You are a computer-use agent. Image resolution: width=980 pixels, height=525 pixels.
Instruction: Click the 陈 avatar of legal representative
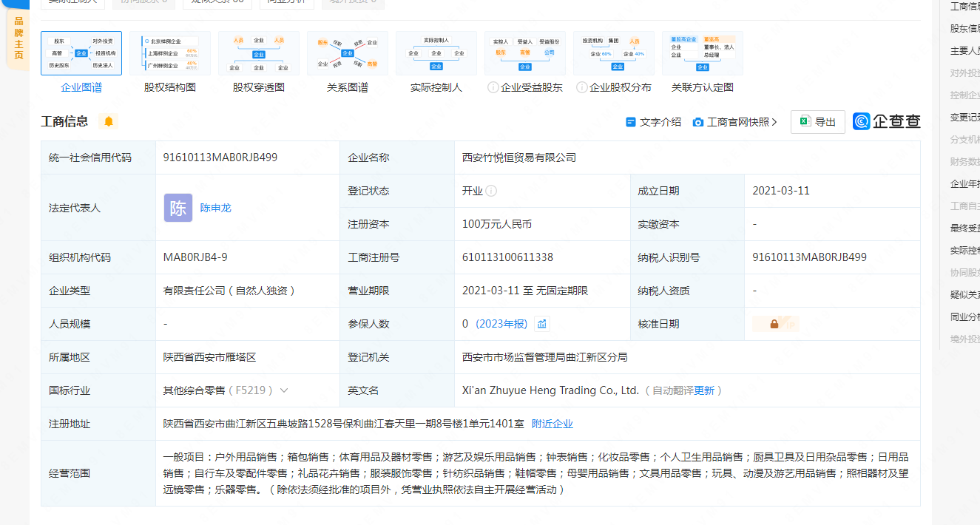tap(178, 208)
